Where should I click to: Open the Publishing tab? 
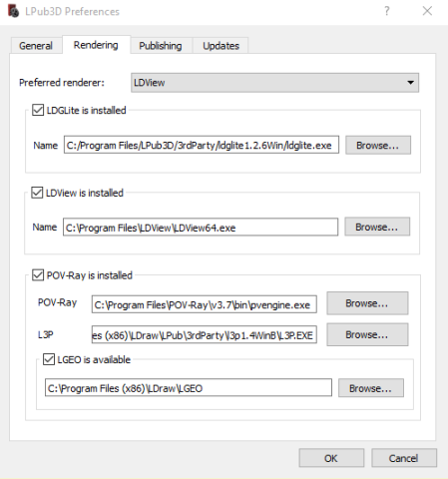[161, 46]
